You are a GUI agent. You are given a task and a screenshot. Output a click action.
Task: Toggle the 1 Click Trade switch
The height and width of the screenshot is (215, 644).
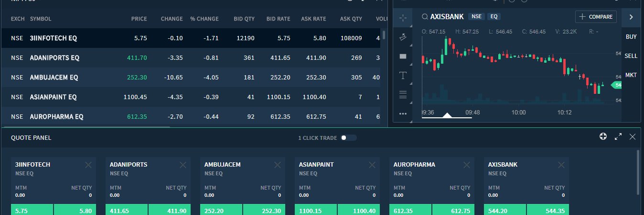click(x=348, y=138)
